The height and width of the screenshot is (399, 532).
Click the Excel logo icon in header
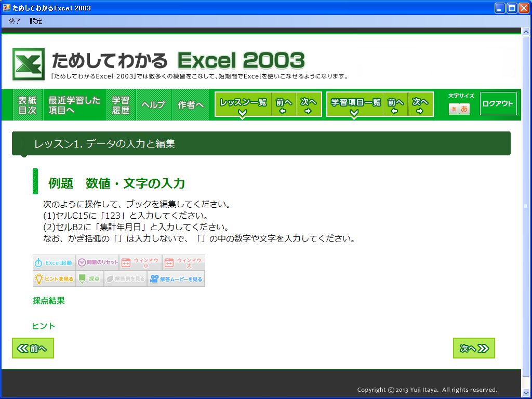pos(29,64)
